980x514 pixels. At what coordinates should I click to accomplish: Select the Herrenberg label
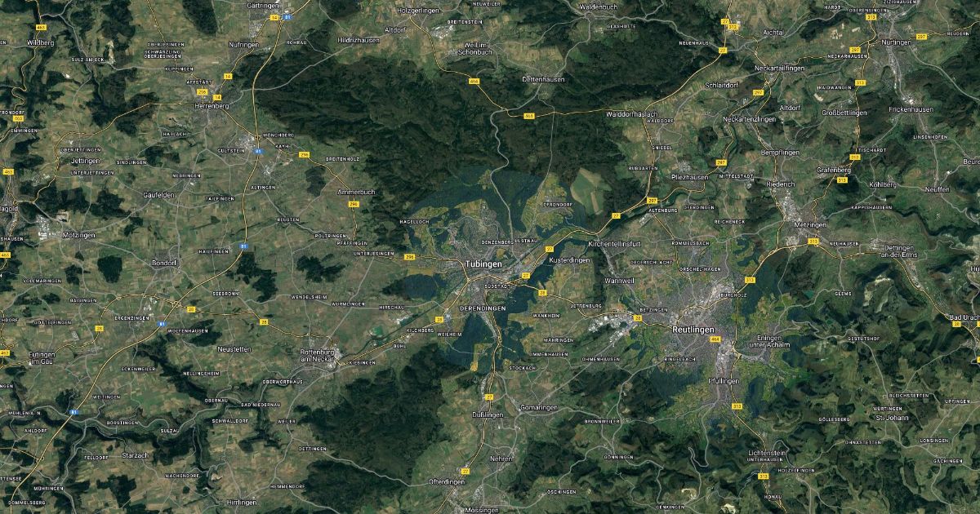coord(211,106)
